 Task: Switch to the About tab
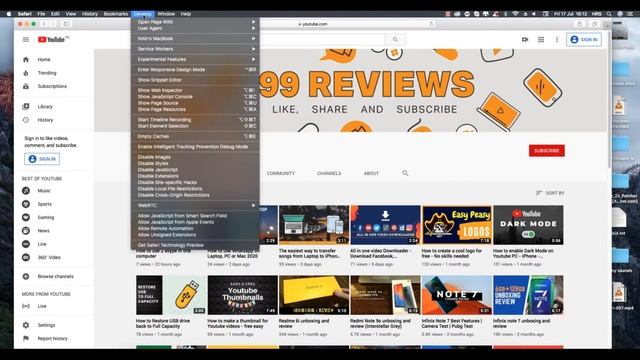[371, 173]
